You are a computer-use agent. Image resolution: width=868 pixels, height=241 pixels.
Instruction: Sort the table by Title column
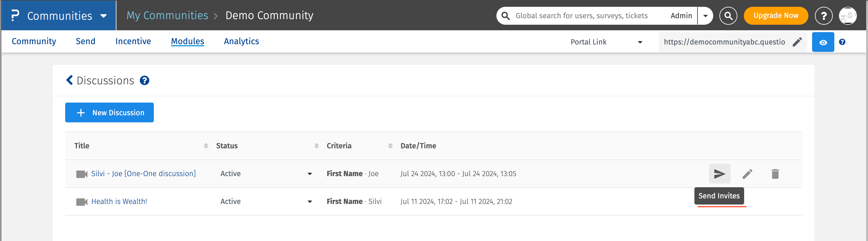pyautogui.click(x=206, y=146)
